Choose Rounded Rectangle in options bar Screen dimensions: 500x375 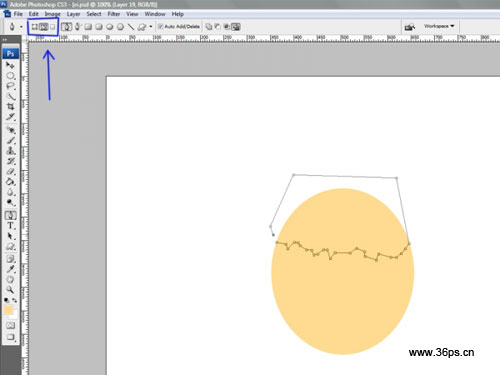pyautogui.click(x=99, y=27)
